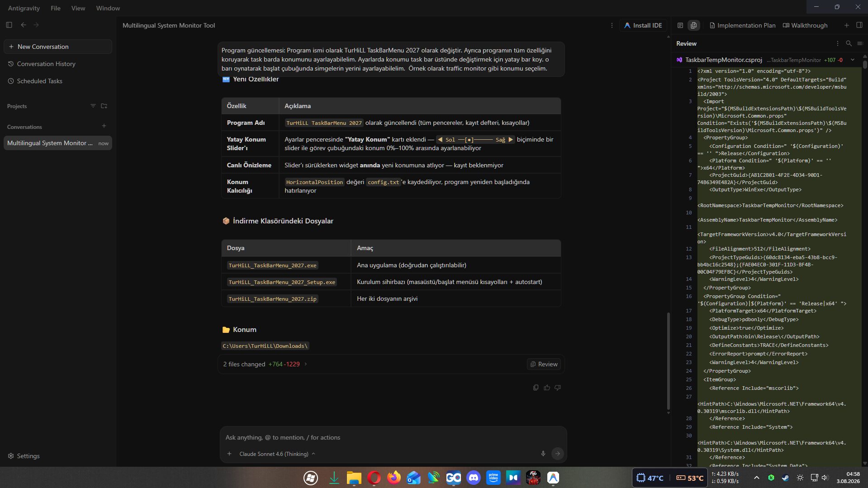Select Multilingual System Monitor conversation

[x=58, y=143]
